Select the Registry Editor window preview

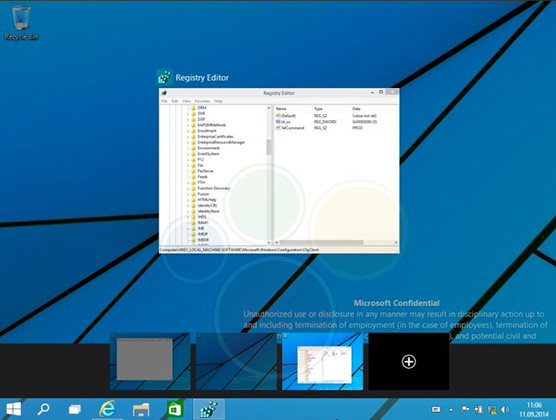(279, 171)
